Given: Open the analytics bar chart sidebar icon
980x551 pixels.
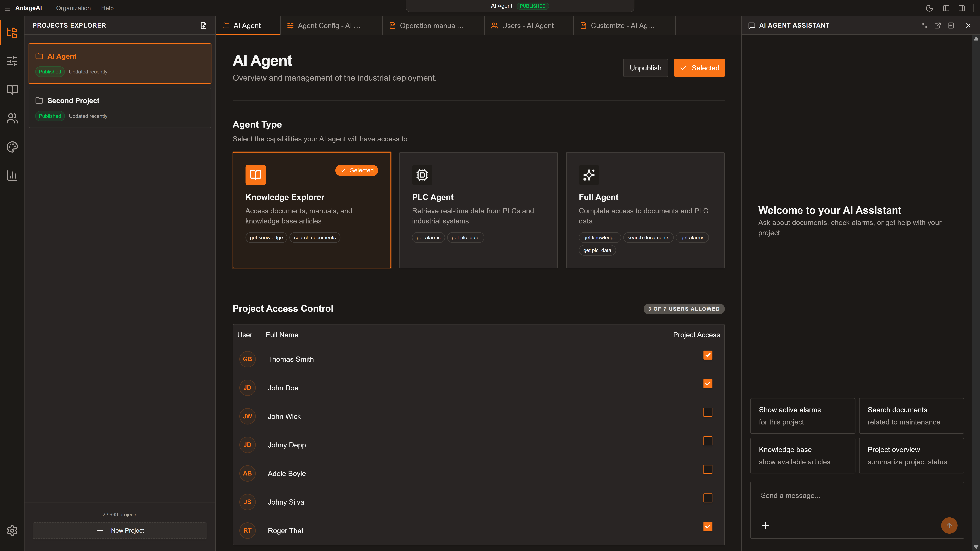Looking at the screenshot, I should coord(12,175).
